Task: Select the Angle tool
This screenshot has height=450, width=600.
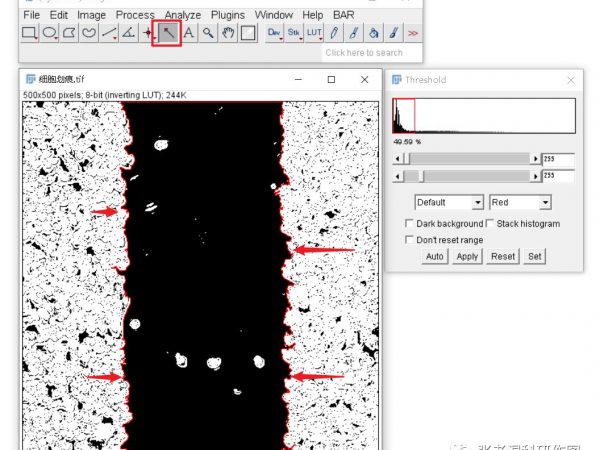Action: 128,33
